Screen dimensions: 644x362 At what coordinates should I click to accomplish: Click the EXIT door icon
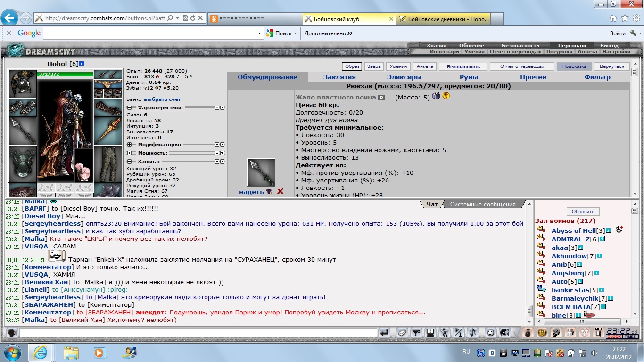click(x=598, y=333)
